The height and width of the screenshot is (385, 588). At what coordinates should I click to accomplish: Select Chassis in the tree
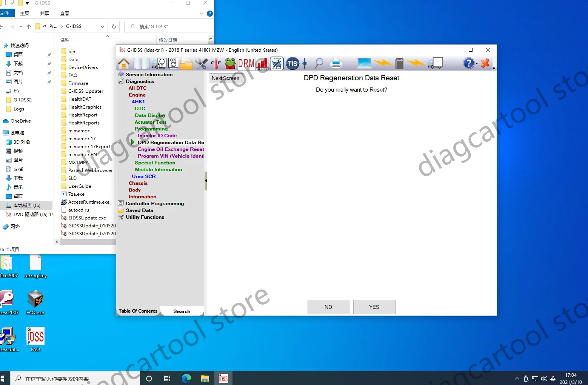point(138,183)
